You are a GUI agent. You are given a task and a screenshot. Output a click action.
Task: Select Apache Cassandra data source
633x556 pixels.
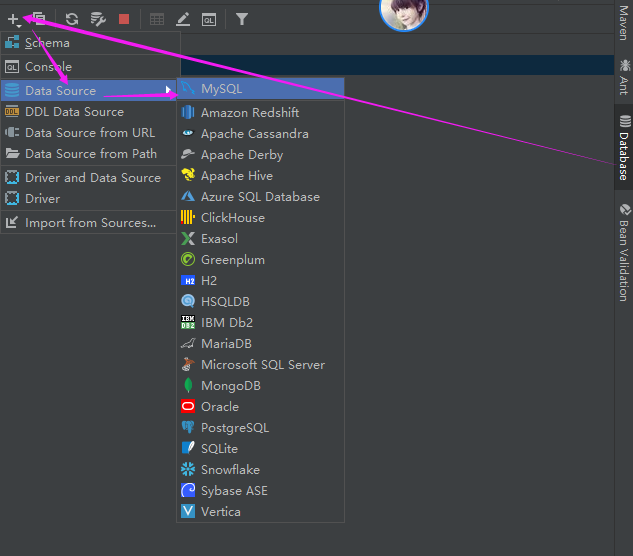coord(260,134)
